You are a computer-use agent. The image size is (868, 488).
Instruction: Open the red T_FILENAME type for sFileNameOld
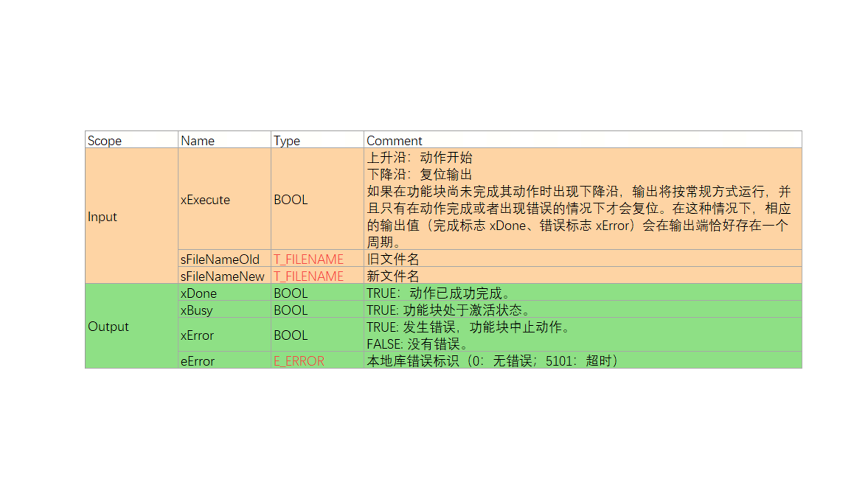308,259
